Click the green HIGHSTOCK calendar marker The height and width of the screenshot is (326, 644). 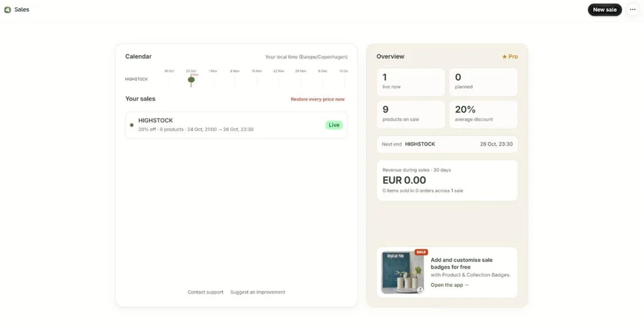tap(191, 80)
